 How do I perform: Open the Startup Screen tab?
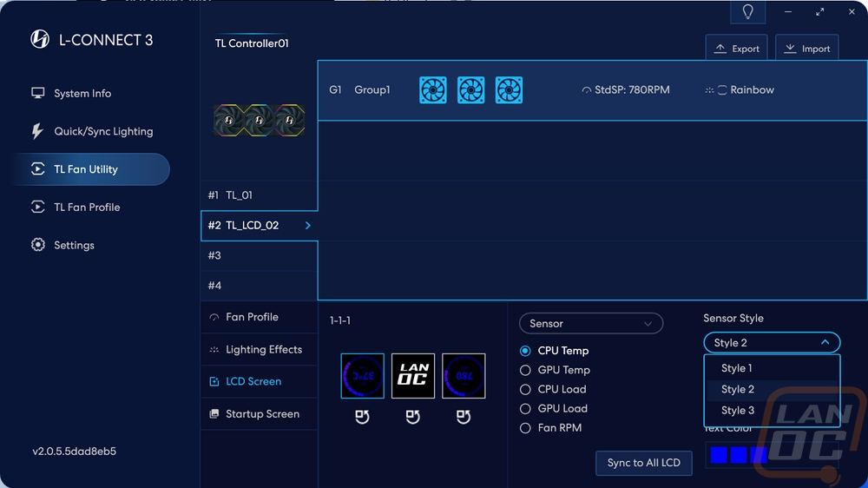[259, 414]
